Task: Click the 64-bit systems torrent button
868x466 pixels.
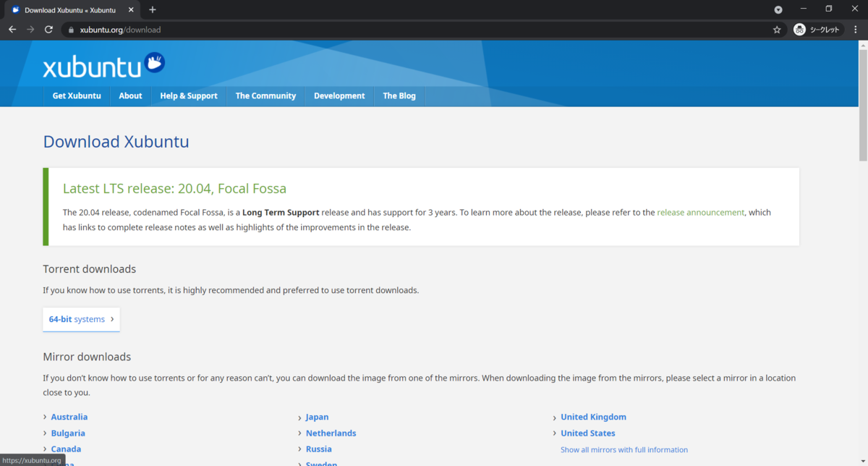Action: (x=81, y=319)
